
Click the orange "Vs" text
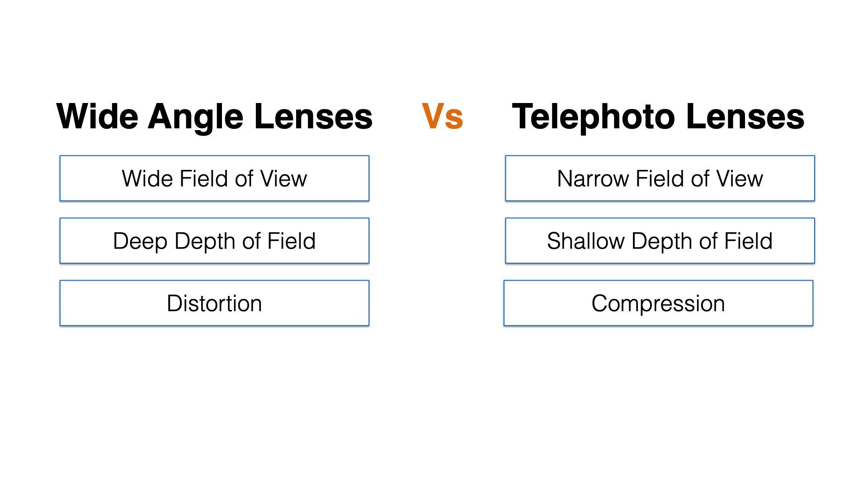pos(442,117)
